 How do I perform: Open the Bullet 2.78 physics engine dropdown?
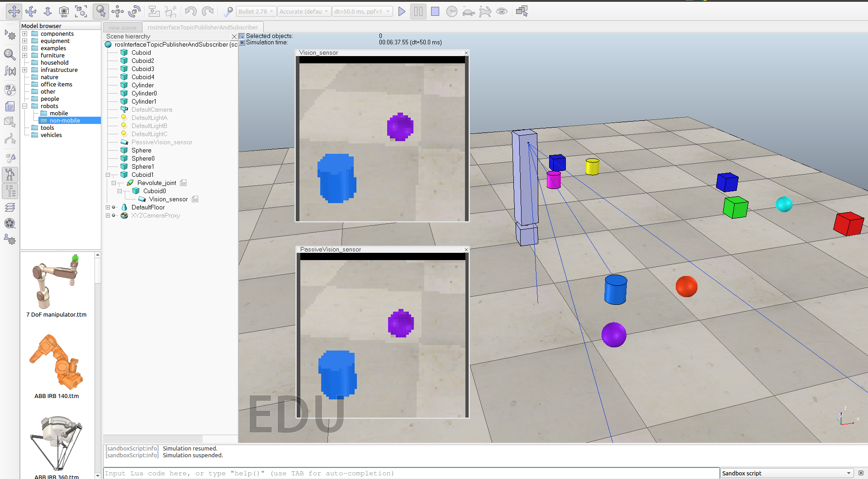tap(256, 11)
